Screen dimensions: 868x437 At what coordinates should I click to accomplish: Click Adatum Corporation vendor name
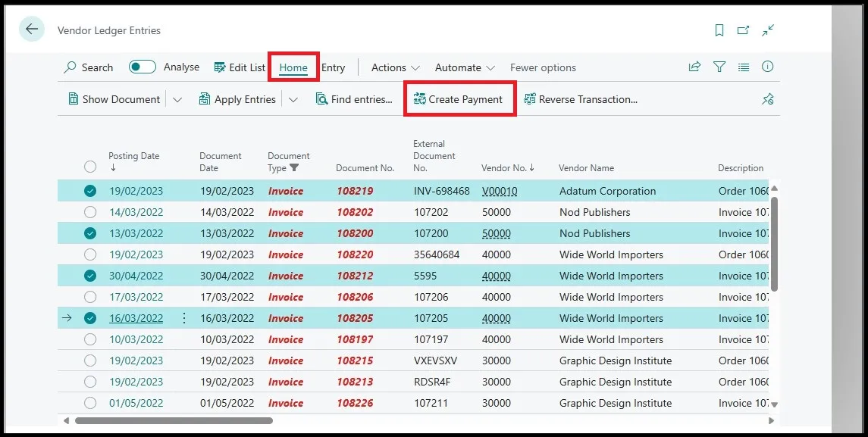(608, 191)
